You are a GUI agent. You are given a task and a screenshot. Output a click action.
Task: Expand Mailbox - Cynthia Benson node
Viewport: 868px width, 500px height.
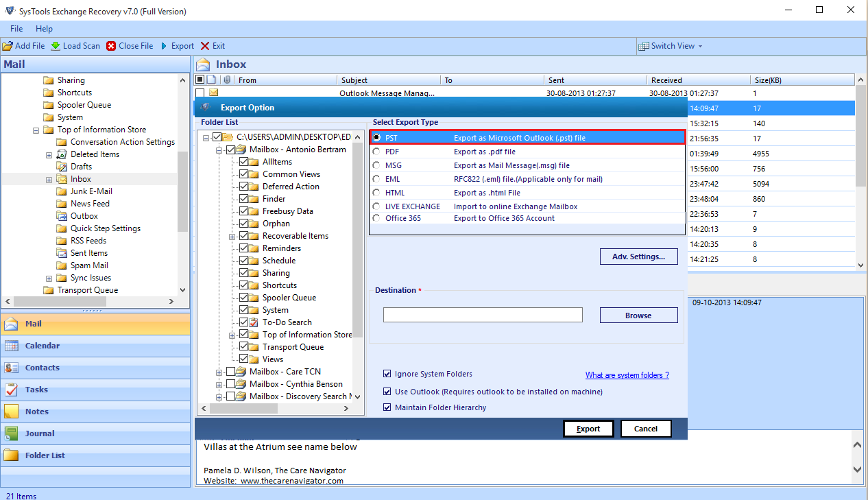click(x=219, y=384)
